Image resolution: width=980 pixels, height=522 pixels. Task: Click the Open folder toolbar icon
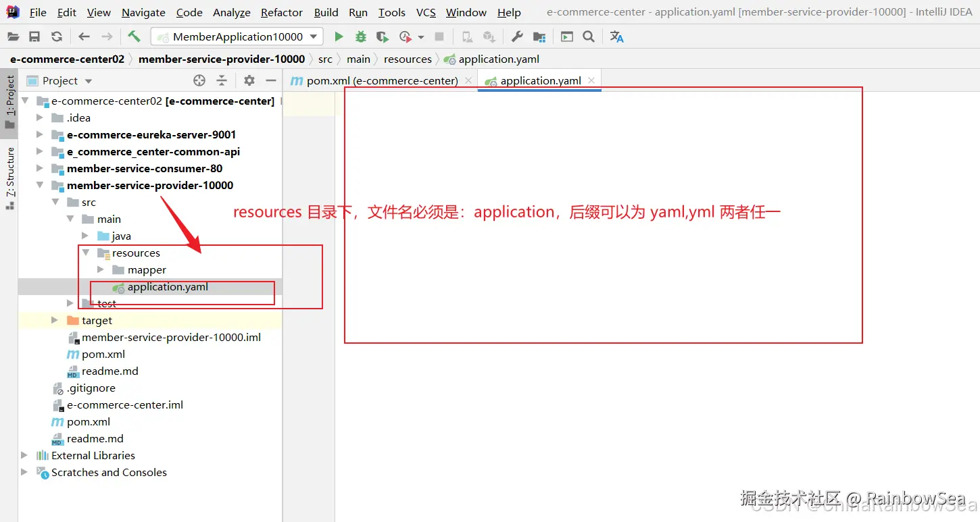pos(13,37)
